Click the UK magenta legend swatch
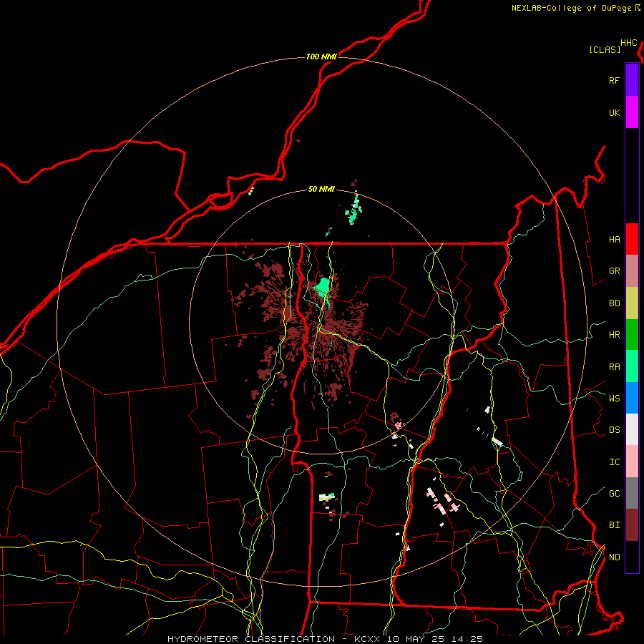The image size is (644, 644). [632, 112]
